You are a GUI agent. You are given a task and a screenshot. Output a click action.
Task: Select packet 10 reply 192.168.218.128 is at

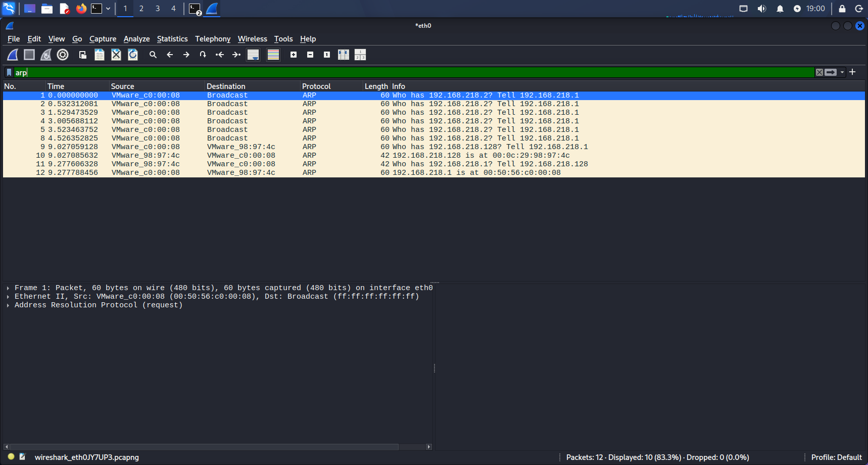pyautogui.click(x=434, y=156)
